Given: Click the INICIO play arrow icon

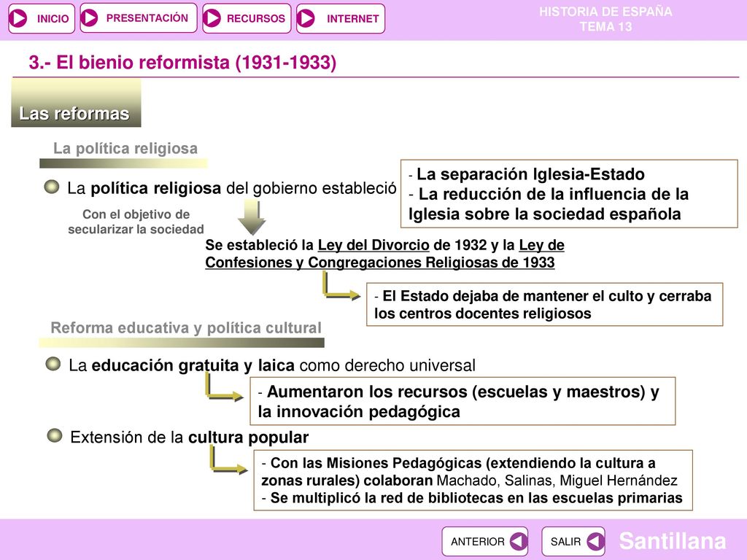Looking at the screenshot, I should point(18,18).
